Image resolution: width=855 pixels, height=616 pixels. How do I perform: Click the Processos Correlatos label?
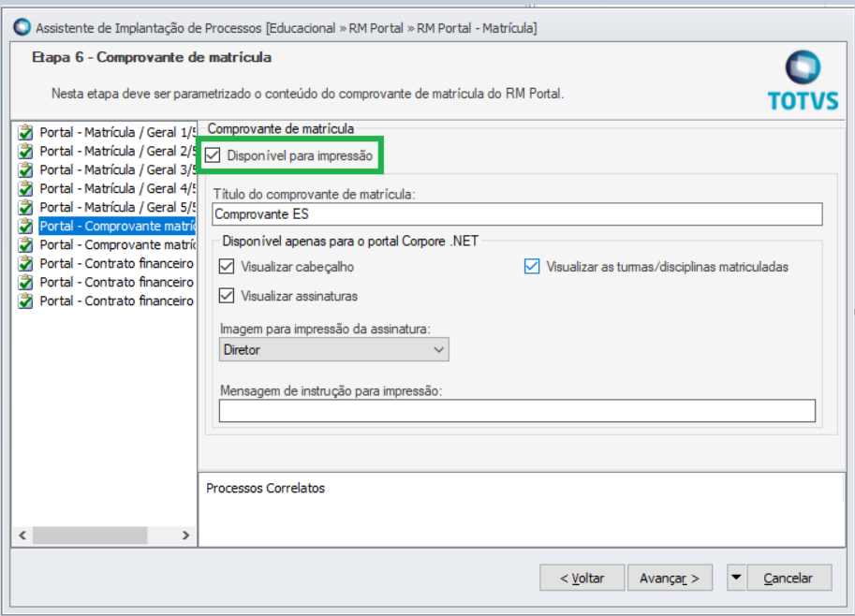pos(266,488)
